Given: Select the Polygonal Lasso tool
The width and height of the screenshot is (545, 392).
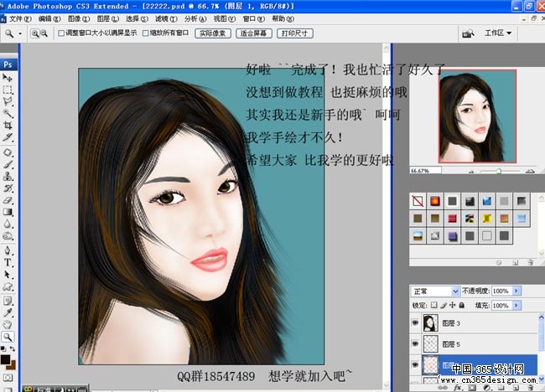Looking at the screenshot, I should pyautogui.click(x=8, y=101).
